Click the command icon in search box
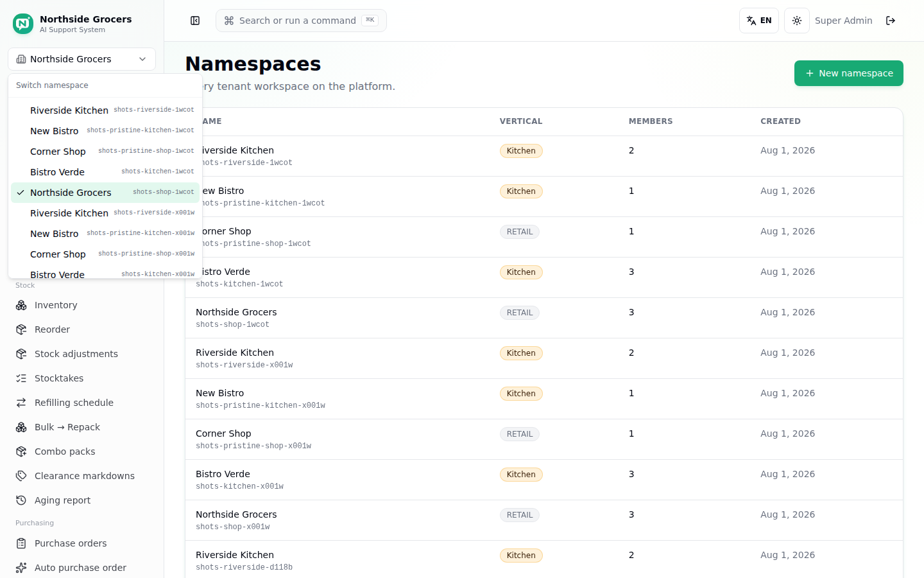 pyautogui.click(x=229, y=21)
